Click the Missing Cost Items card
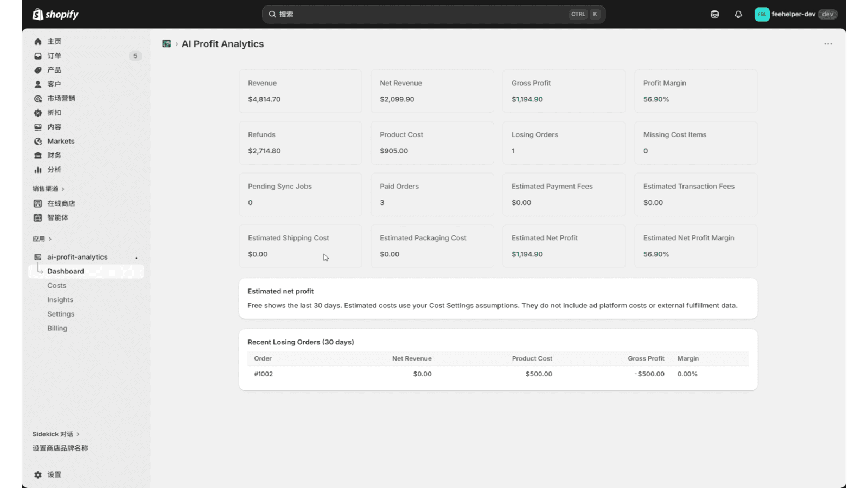 click(696, 143)
